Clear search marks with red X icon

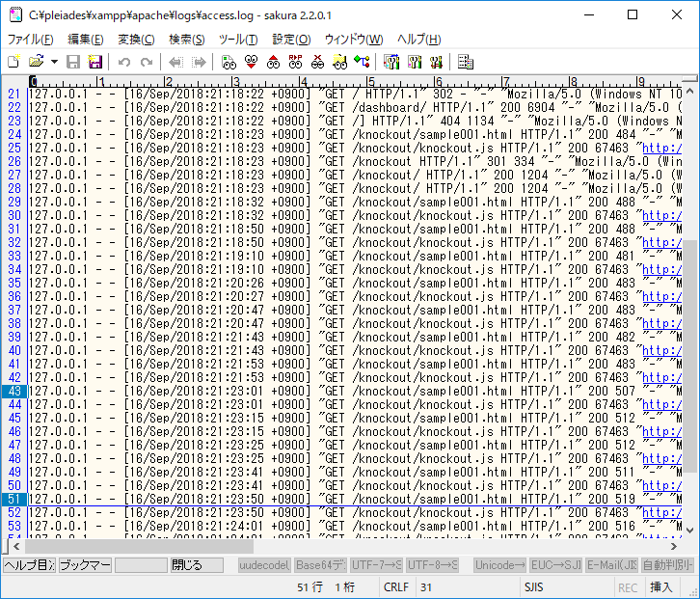317,62
